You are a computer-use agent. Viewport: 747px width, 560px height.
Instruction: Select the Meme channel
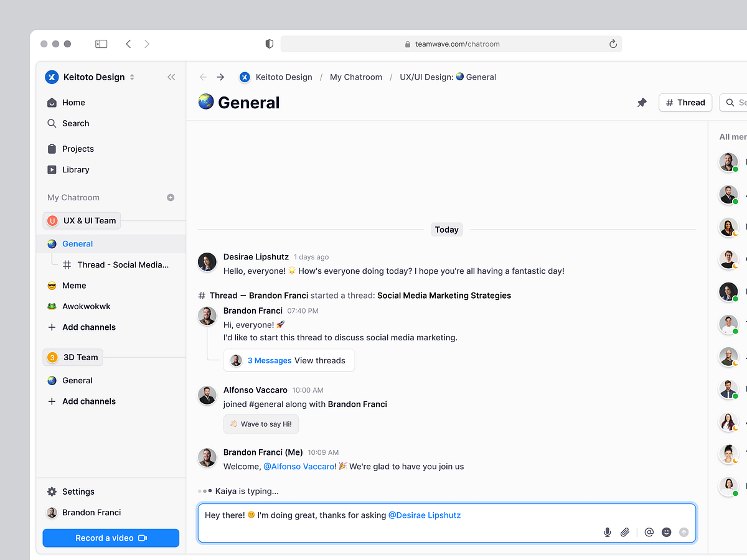74,286
